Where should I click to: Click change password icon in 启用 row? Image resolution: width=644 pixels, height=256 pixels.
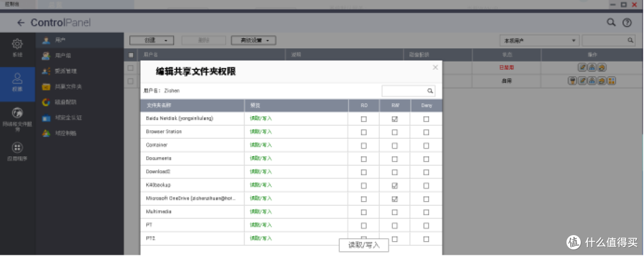572,81
